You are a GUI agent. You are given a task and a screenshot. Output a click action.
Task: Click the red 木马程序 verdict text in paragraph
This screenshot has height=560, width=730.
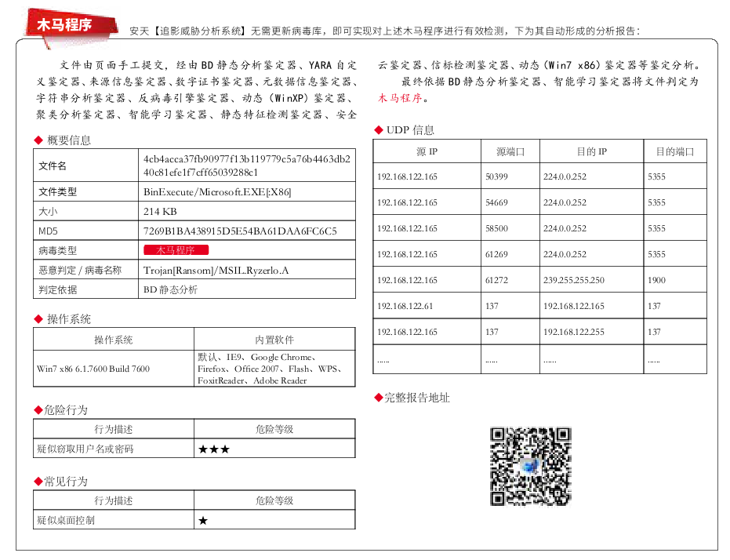[x=399, y=98]
